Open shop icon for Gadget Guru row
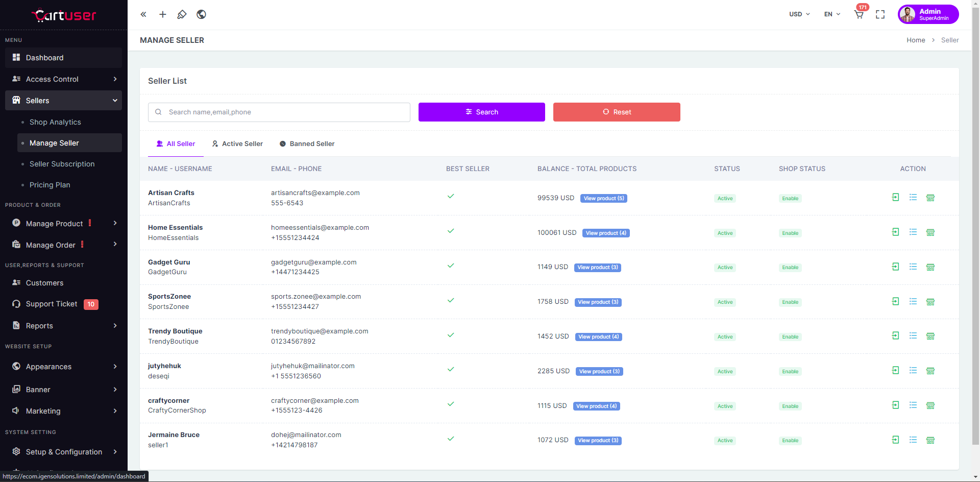The image size is (980, 482). pyautogui.click(x=930, y=267)
